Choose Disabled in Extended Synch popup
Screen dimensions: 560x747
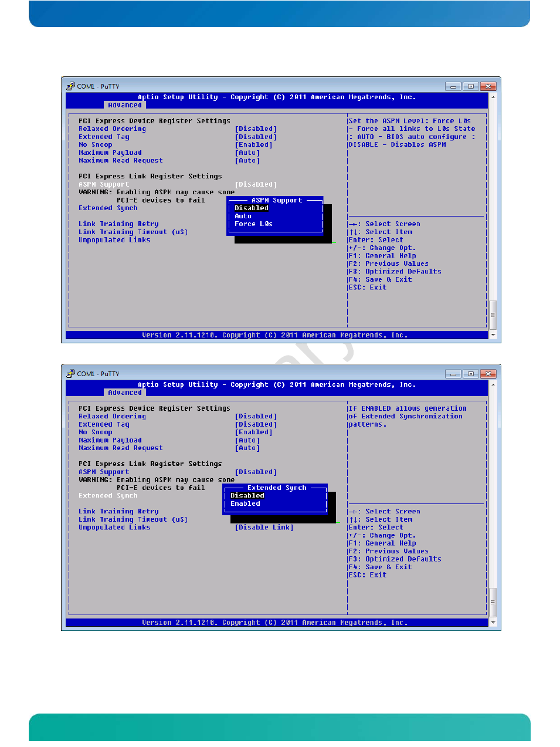247,495
